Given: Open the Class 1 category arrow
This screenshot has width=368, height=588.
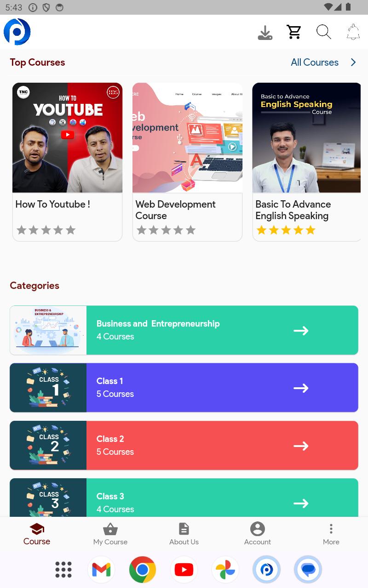Looking at the screenshot, I should click(301, 388).
